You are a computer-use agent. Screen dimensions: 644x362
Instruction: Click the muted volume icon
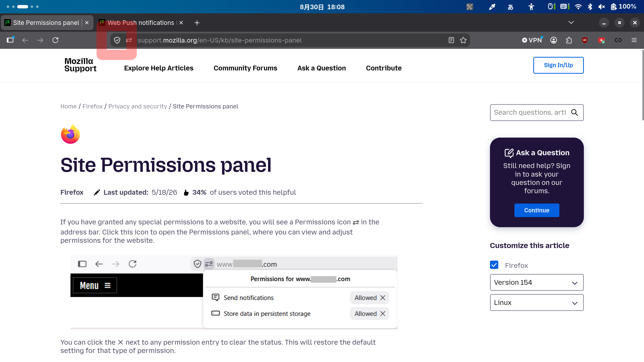pos(601,7)
